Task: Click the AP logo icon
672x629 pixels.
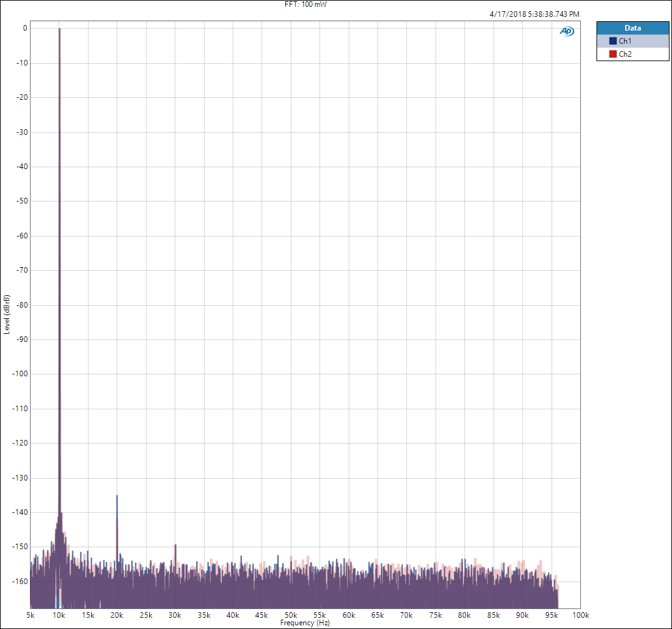Action: (x=567, y=31)
